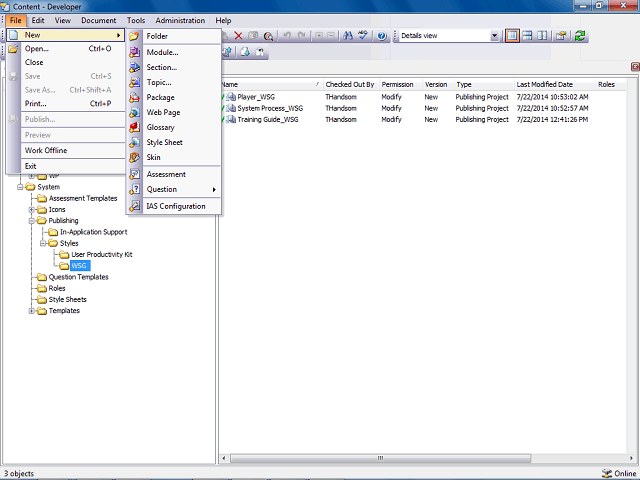Click the Module menu item icon
The height and width of the screenshot is (480, 640).
click(134, 52)
